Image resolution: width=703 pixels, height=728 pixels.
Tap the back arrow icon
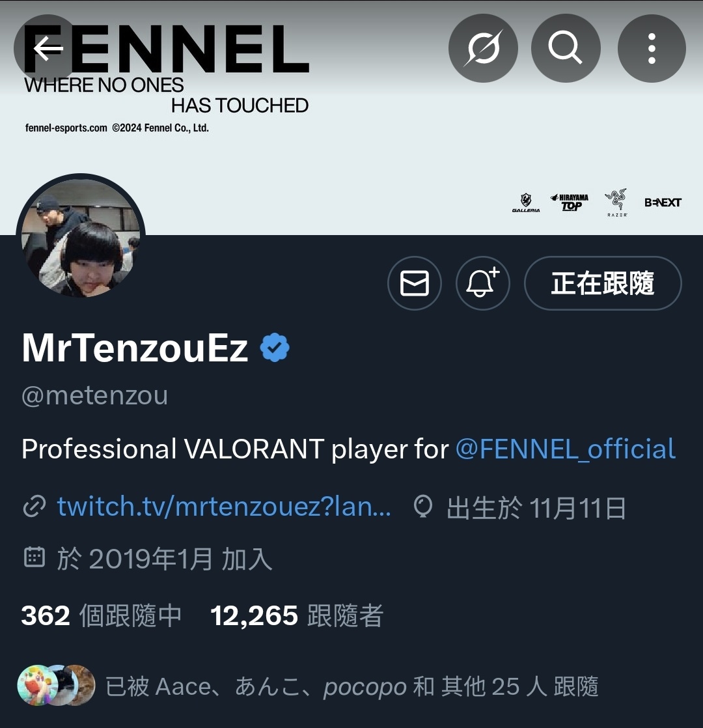pos(48,48)
